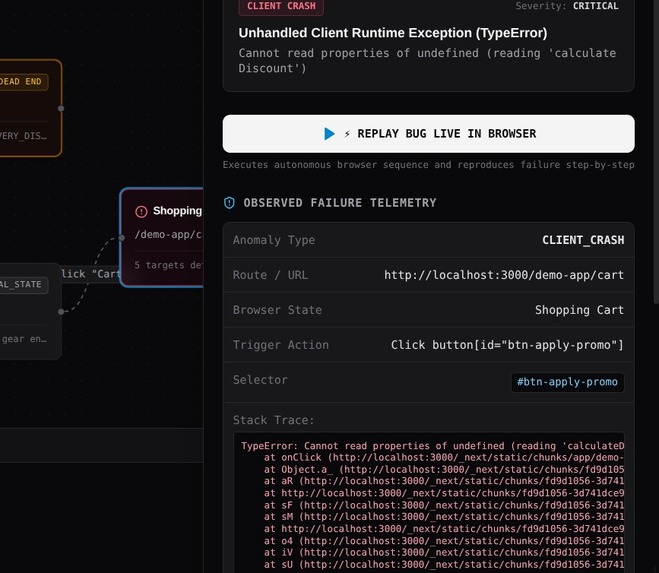
Task: Click the CRITICAL severity value
Action: tap(596, 6)
